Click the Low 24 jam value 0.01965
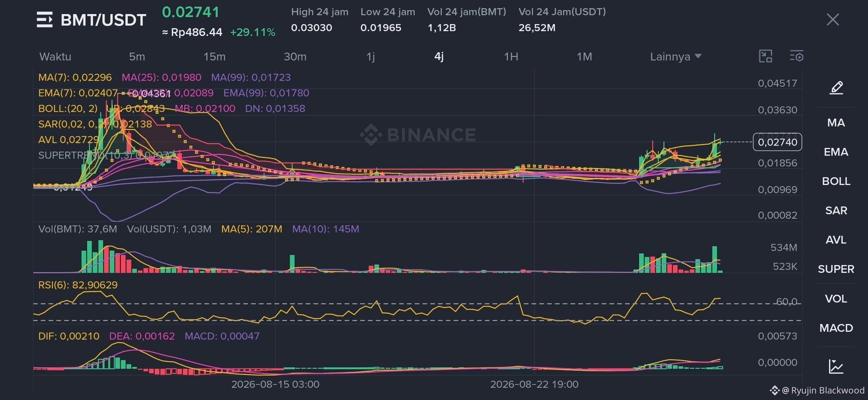This screenshot has width=868, height=400. coord(381,28)
